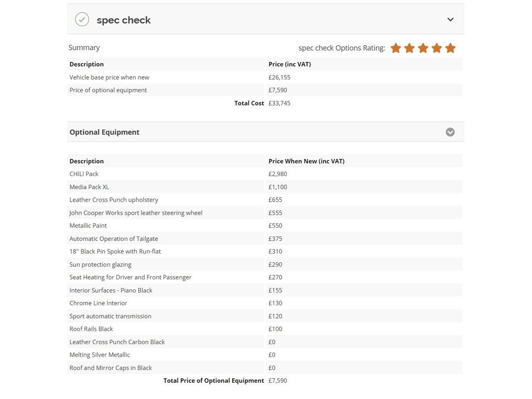
Task: Select Automatic Operation of Tailgate row
Action: [265, 239]
